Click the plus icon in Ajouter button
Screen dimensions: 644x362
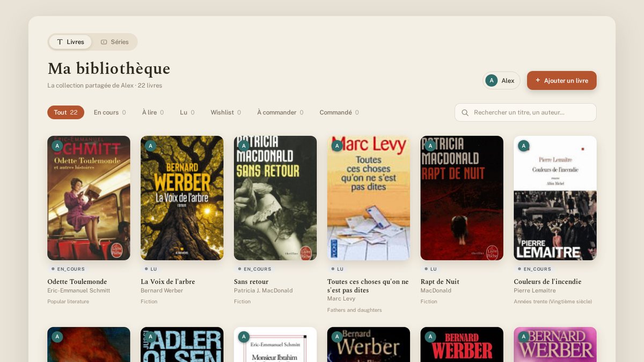pos(538,80)
